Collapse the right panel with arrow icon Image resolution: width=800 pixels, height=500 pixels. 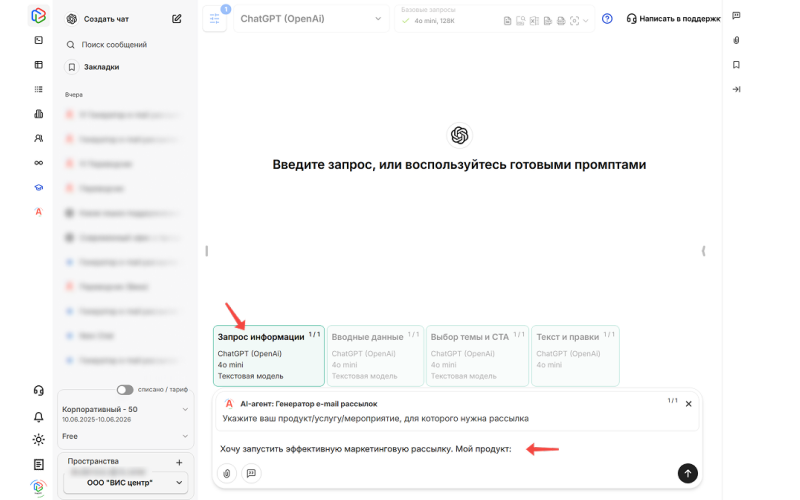tap(736, 89)
